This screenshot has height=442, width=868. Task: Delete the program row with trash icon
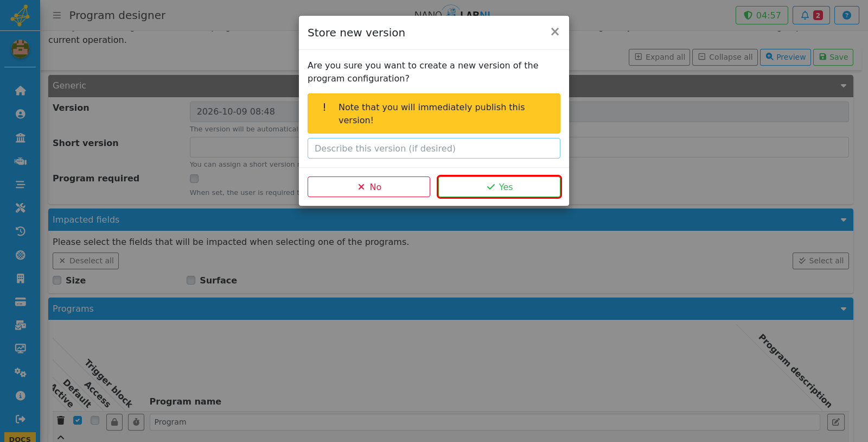[61, 420]
